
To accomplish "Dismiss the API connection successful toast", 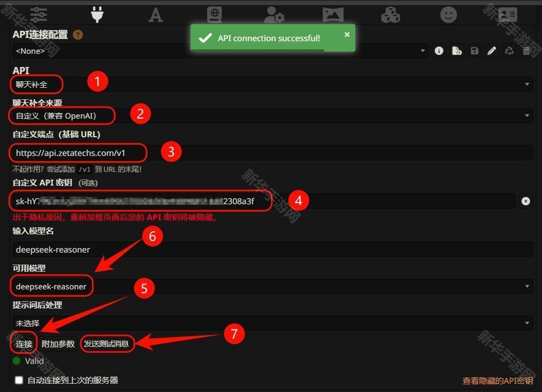I will [347, 35].
